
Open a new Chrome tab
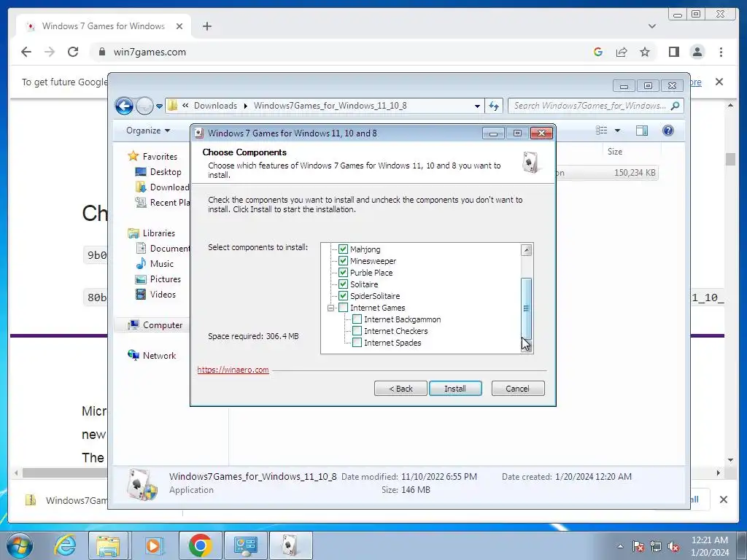click(x=206, y=26)
